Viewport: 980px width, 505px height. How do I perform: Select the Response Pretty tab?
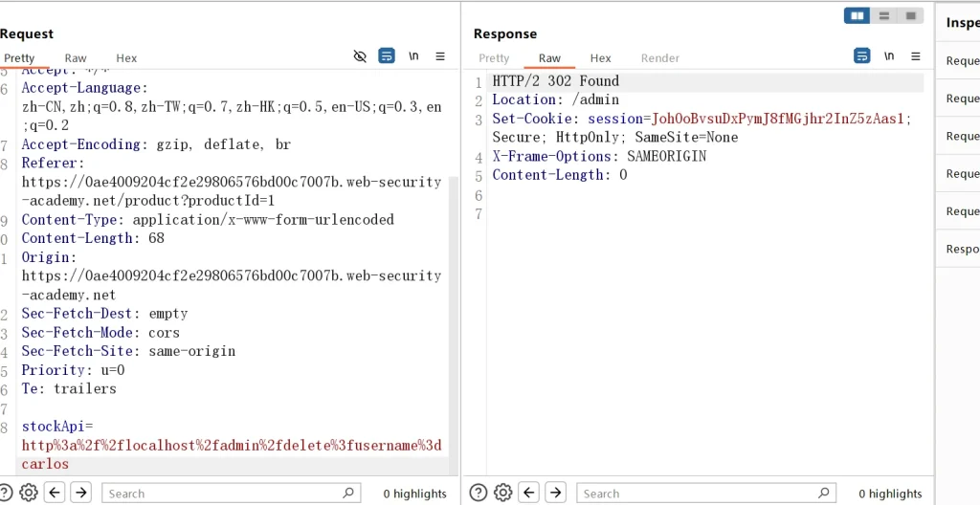click(494, 58)
